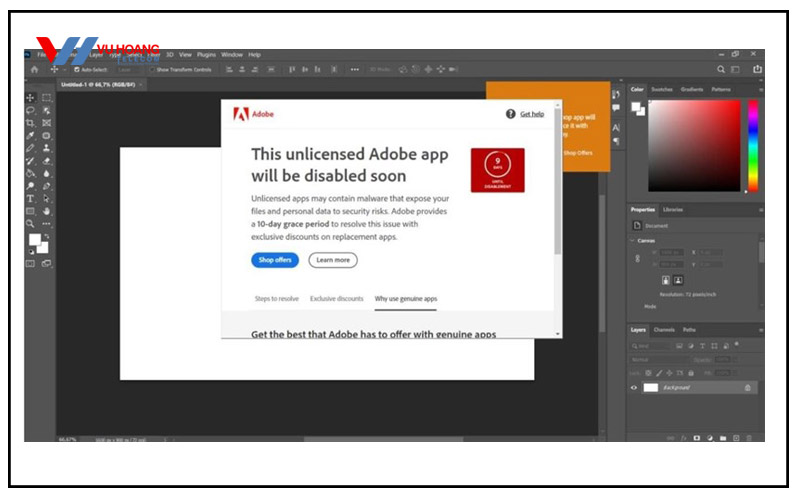Viewport: 800px width, 500px height.
Task: Select the Eyedropper tool
Action: tap(30, 136)
